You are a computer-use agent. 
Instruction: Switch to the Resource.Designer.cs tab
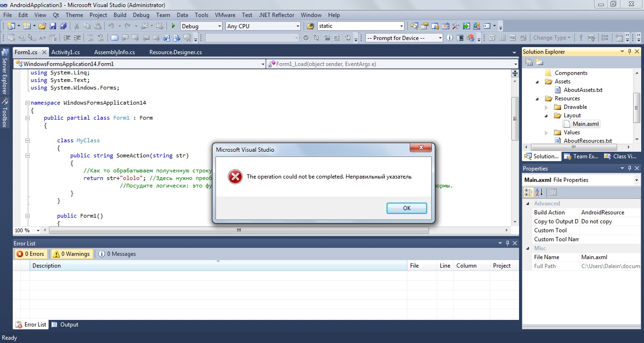pos(175,52)
